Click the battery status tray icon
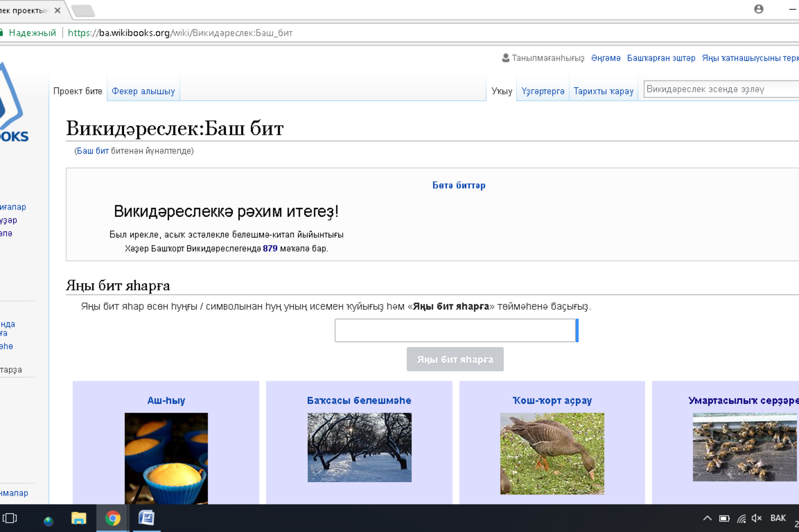The image size is (799, 532). click(724, 519)
